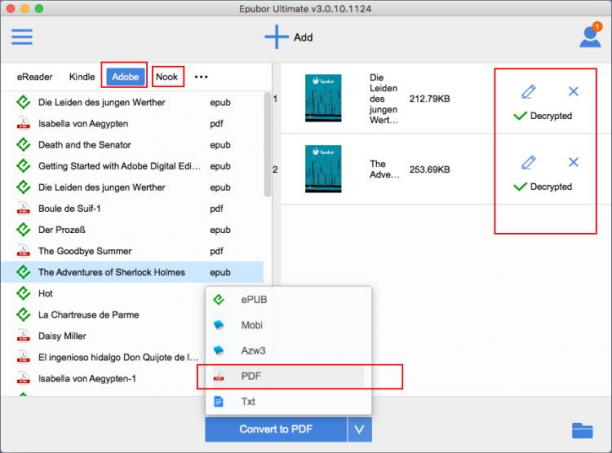Edit metadata of Die Leiden book
The image size is (612, 453).
click(x=528, y=92)
